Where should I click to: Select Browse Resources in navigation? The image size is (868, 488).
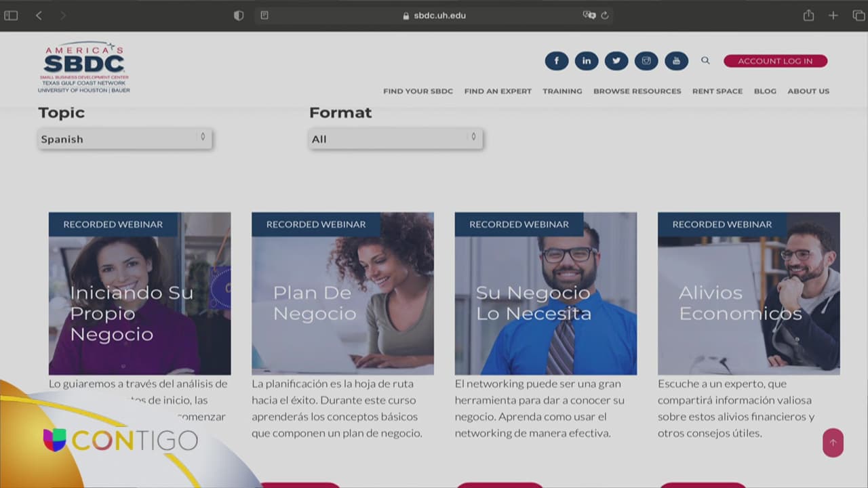(637, 91)
